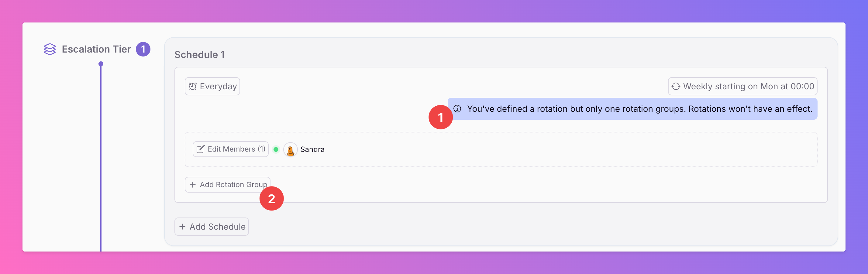Click the plus icon in Add Rotation Group

193,184
